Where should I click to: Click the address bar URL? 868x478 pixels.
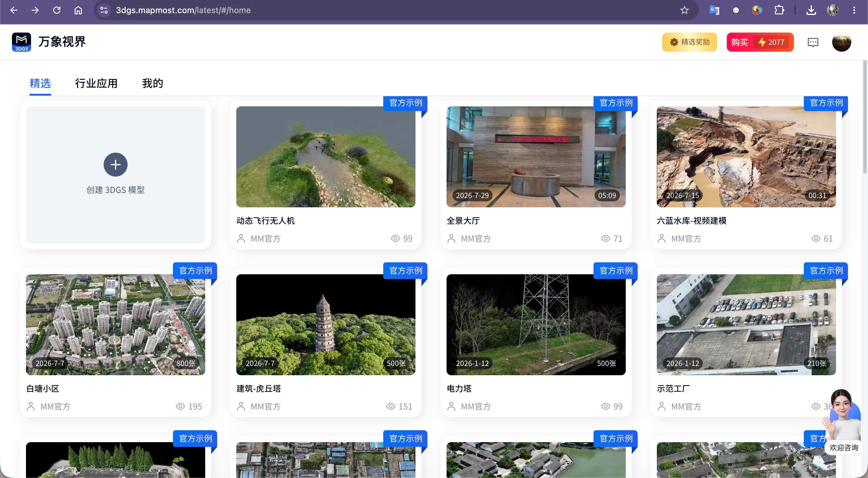point(183,10)
